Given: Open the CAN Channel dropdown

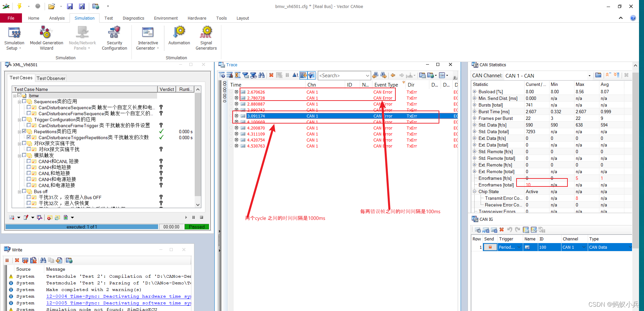Looking at the screenshot, I should (589, 76).
